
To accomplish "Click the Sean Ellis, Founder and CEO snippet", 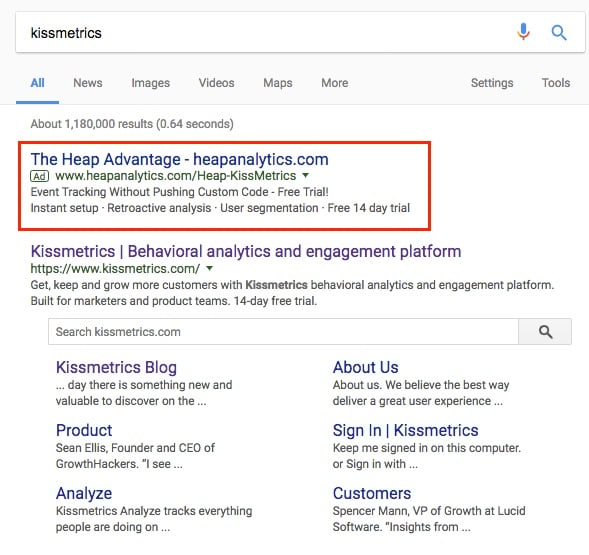I will point(135,455).
